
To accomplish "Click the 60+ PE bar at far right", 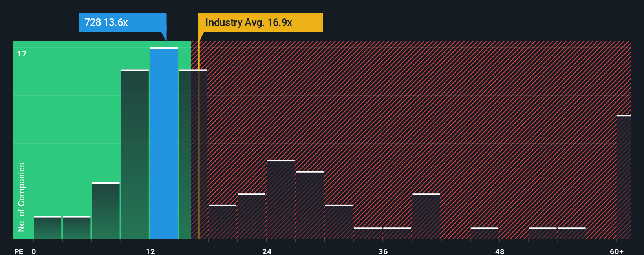I will 624,177.
